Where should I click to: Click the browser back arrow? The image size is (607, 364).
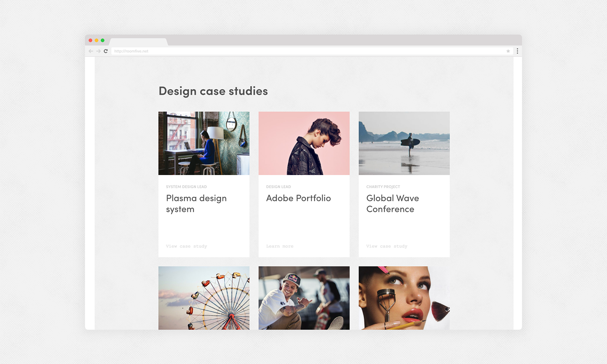(x=91, y=51)
